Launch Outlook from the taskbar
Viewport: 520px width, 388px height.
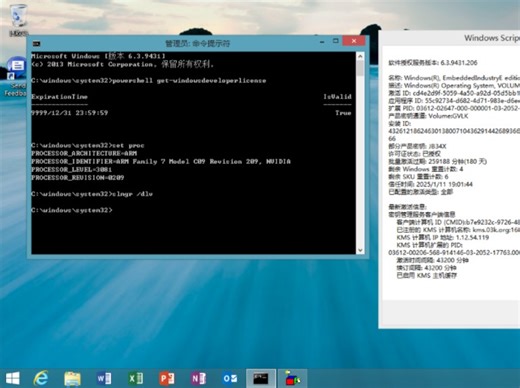click(x=230, y=379)
